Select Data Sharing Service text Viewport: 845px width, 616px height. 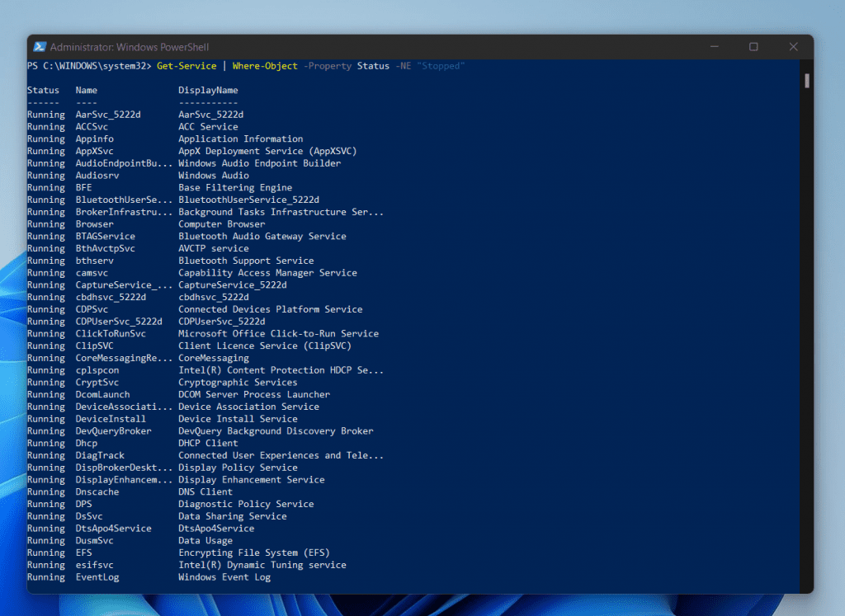click(232, 516)
